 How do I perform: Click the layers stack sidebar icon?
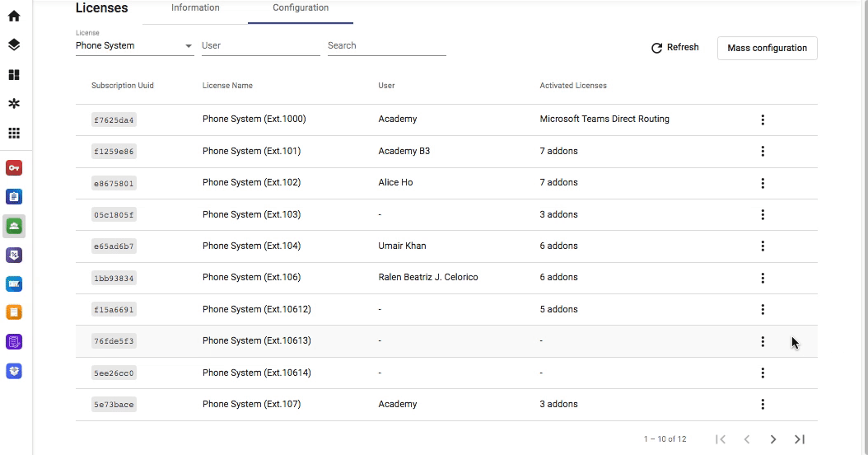(x=14, y=45)
